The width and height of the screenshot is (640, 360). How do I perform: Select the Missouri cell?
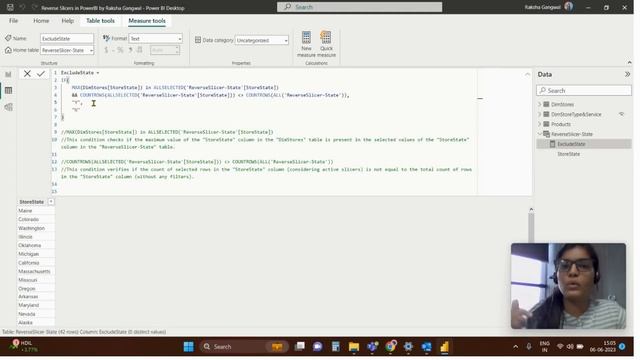pyautogui.click(x=36, y=280)
